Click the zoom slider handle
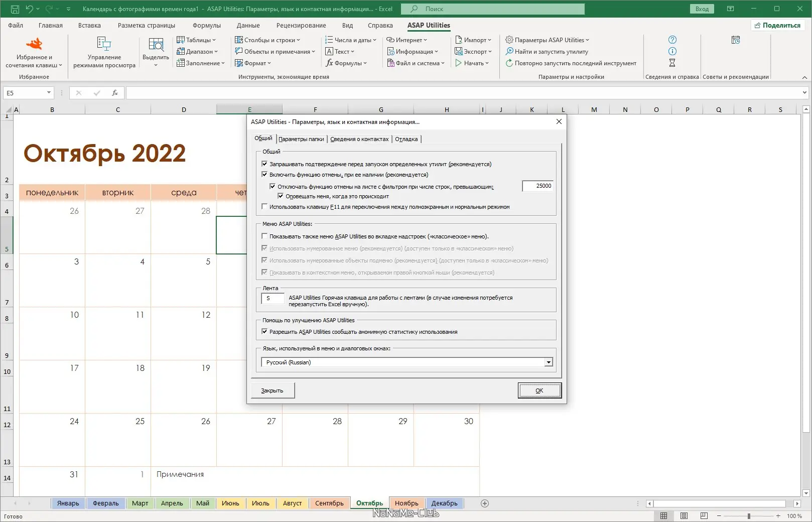The width and height of the screenshot is (812, 522). (749, 516)
